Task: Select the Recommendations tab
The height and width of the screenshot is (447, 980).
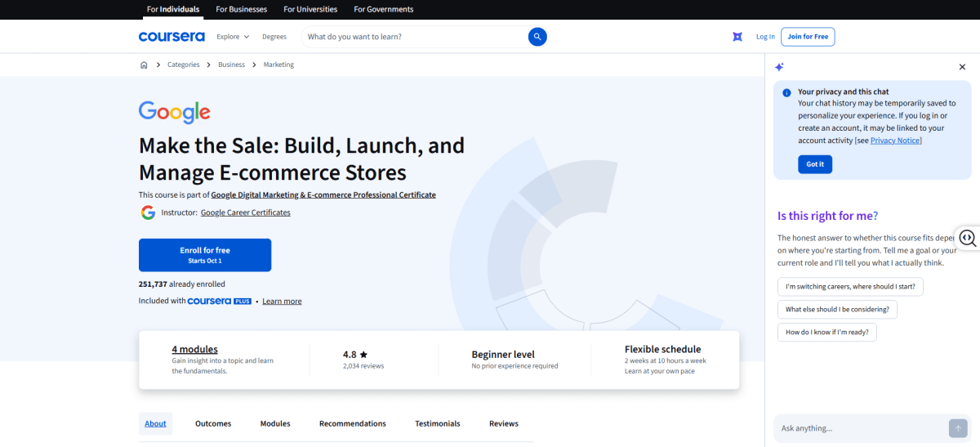Action: pyautogui.click(x=353, y=423)
